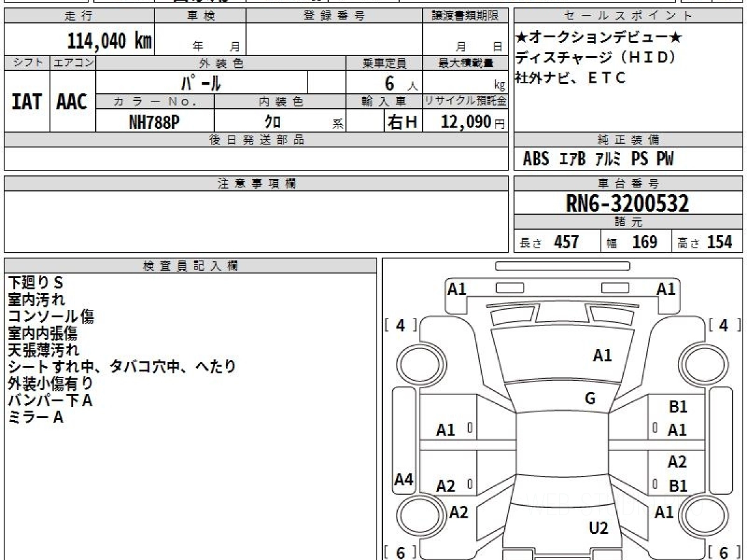Click the 諸元 header
This screenshot has width=747, height=560.
point(629,222)
